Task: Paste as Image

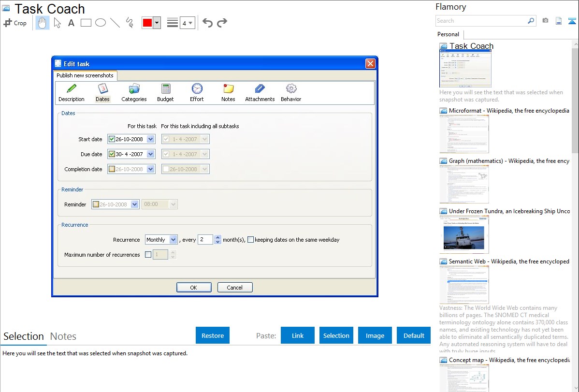Action: pyautogui.click(x=375, y=335)
